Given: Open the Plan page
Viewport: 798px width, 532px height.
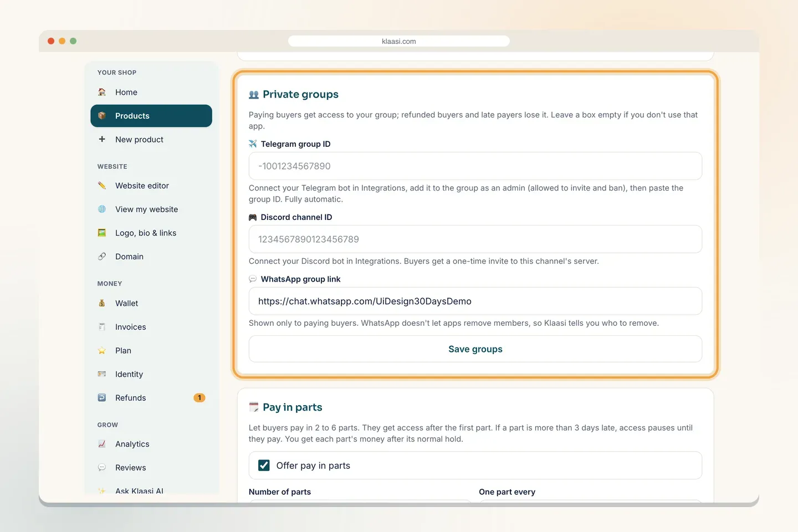Looking at the screenshot, I should pyautogui.click(x=151, y=351).
